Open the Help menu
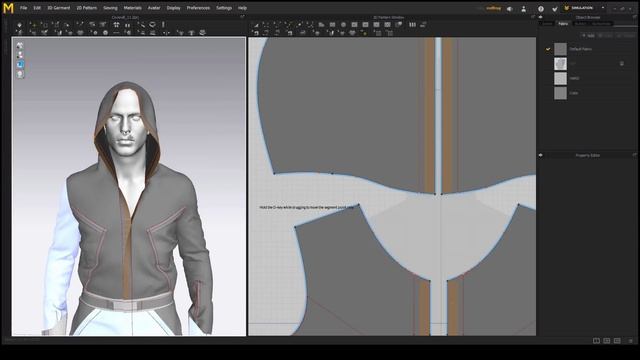Image resolution: width=640 pixels, height=360 pixels. (242, 8)
